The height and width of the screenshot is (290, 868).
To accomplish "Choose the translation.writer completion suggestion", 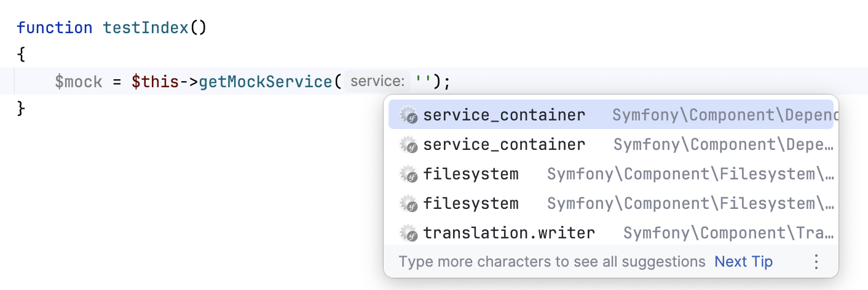I will 509,233.
